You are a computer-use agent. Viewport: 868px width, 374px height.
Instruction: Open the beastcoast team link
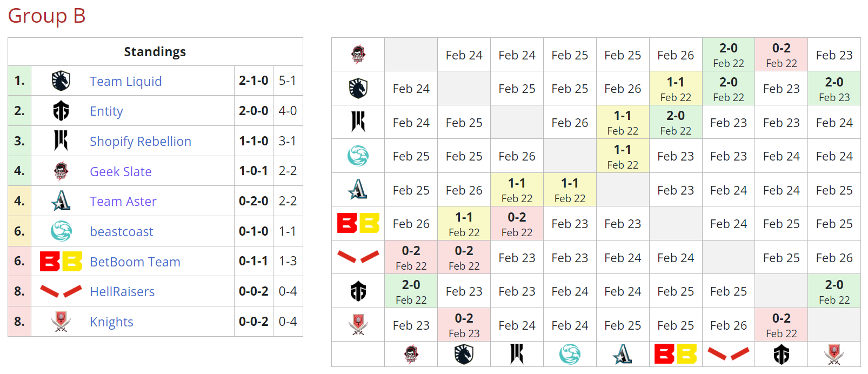tap(122, 232)
